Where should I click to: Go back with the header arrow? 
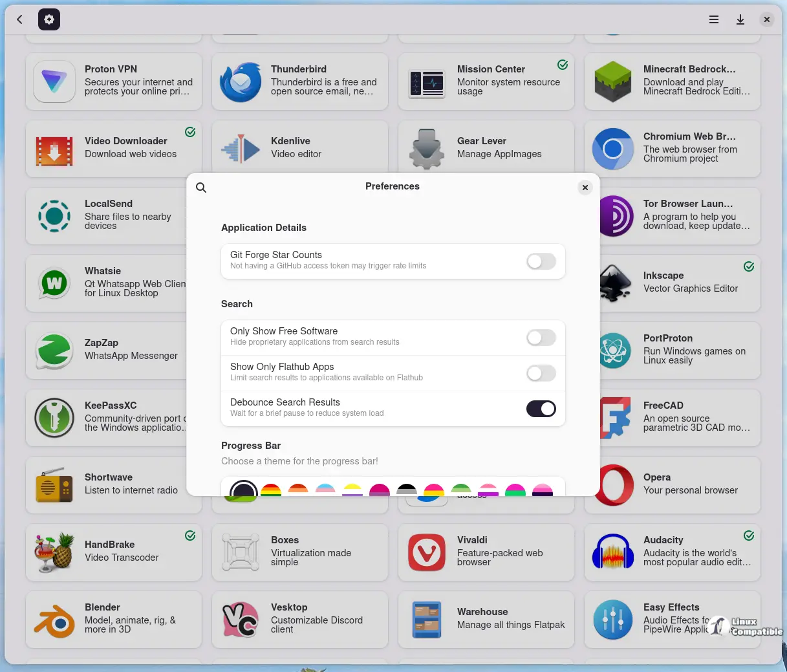coord(19,19)
